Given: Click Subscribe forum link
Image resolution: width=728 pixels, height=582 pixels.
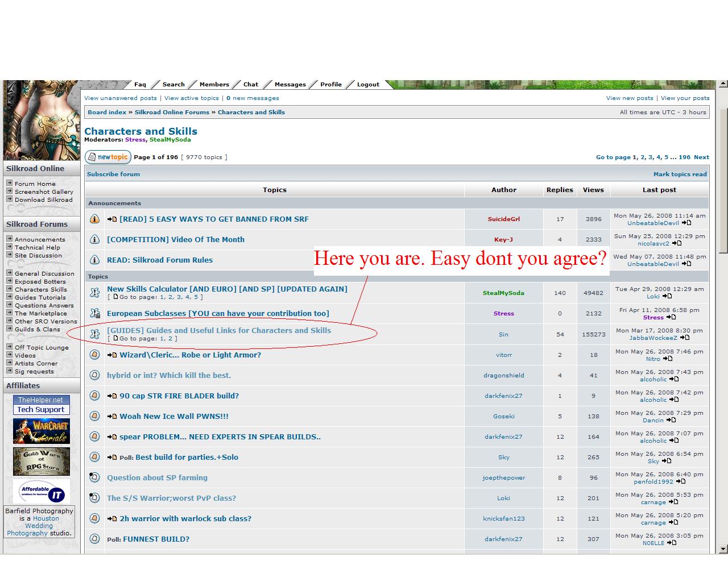Looking at the screenshot, I should tap(113, 174).
